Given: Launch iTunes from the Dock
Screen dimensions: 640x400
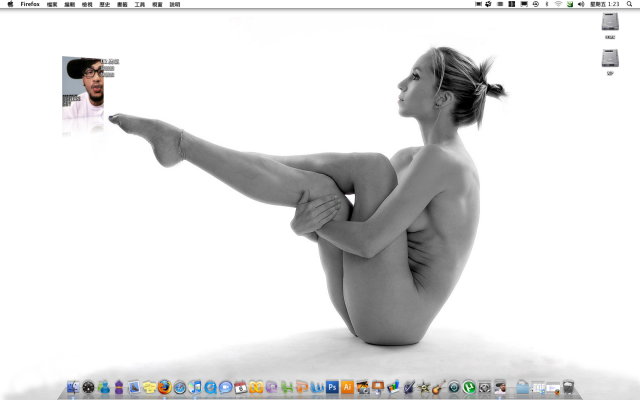Looking at the screenshot, I should pyautogui.click(x=196, y=387).
